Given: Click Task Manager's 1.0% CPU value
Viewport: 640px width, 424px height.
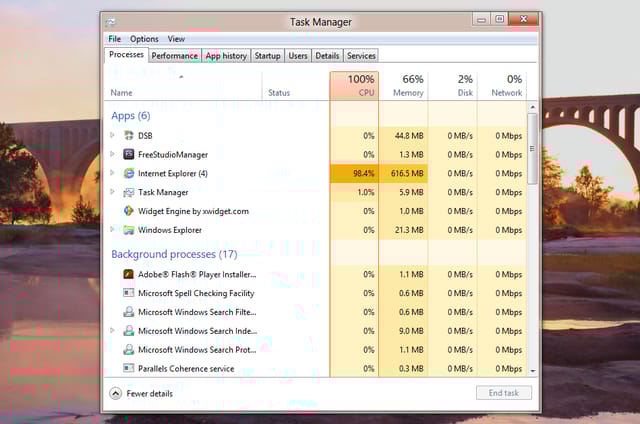Looking at the screenshot, I should 354,192.
